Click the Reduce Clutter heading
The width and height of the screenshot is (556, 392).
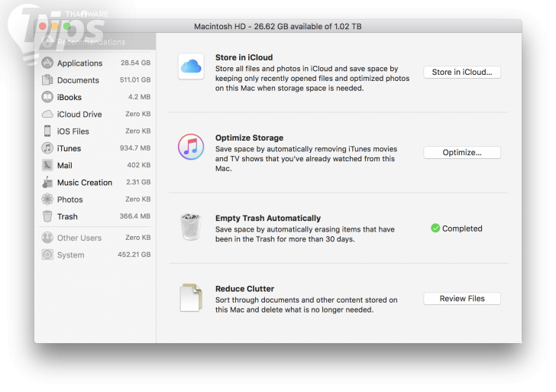coord(244,289)
